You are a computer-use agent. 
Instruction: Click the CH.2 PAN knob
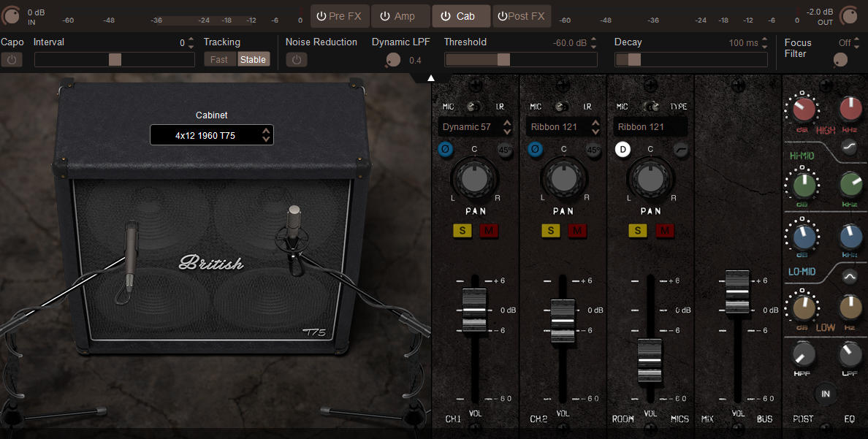pos(563,178)
